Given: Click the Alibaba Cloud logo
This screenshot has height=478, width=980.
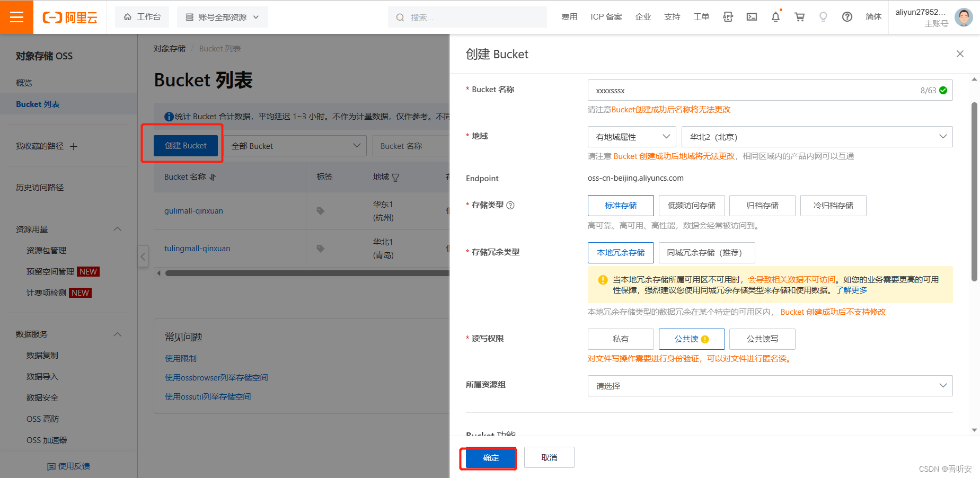Looking at the screenshot, I should [70, 17].
